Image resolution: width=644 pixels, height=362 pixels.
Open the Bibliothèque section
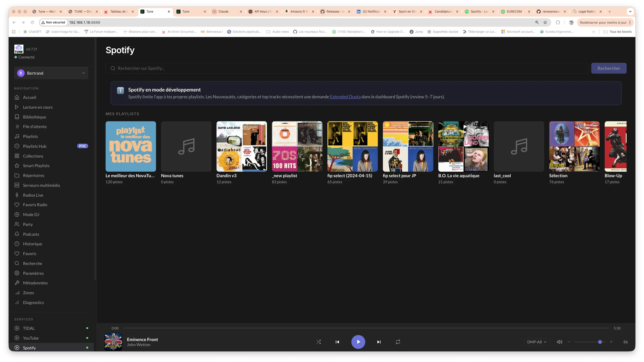point(51,117)
